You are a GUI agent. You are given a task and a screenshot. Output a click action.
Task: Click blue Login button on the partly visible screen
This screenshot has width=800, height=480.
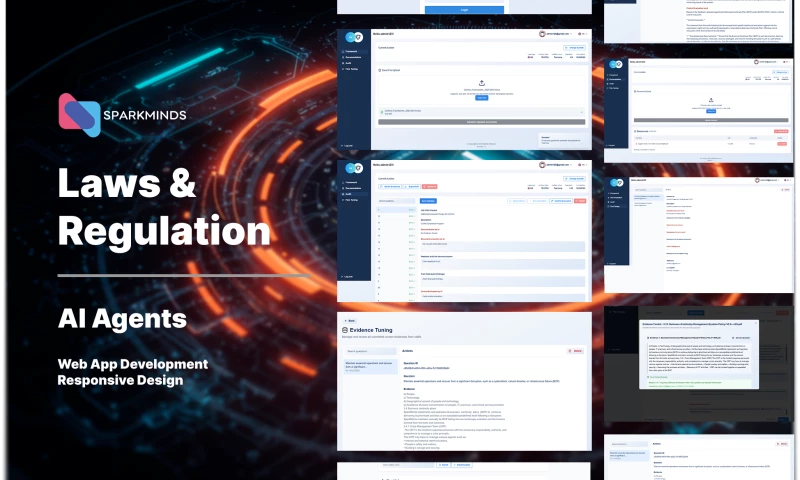[x=464, y=10]
